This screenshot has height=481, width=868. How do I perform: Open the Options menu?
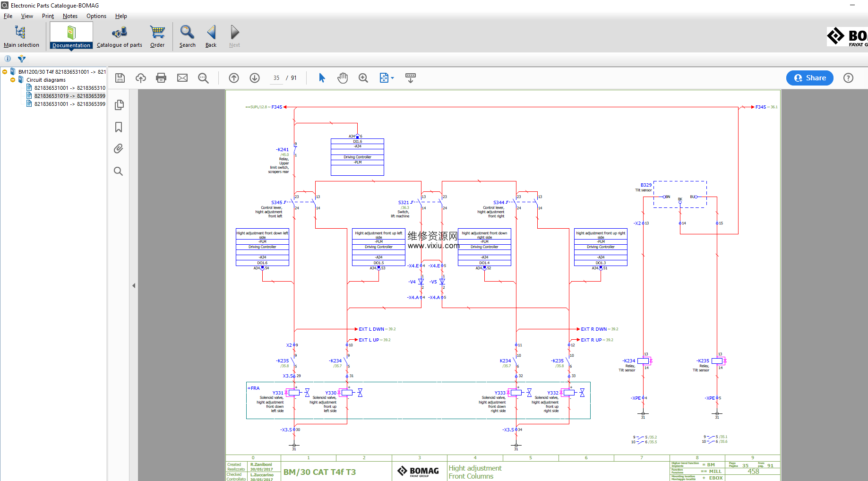click(x=96, y=16)
